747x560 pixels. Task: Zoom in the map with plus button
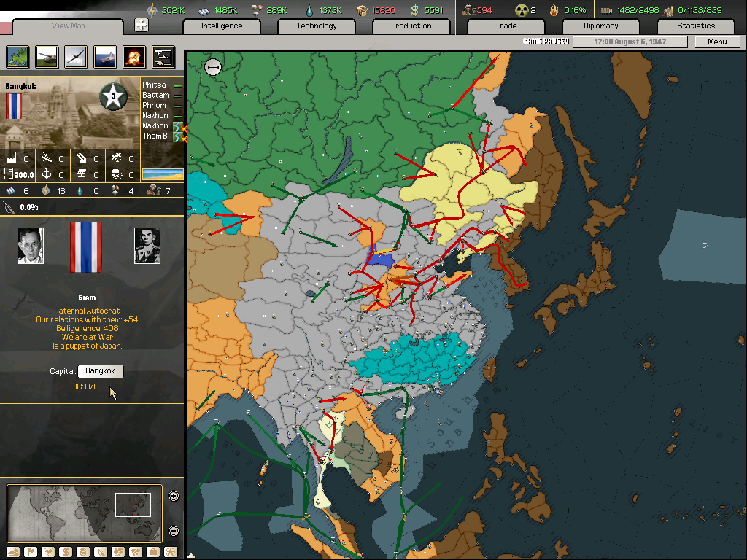pyautogui.click(x=174, y=497)
